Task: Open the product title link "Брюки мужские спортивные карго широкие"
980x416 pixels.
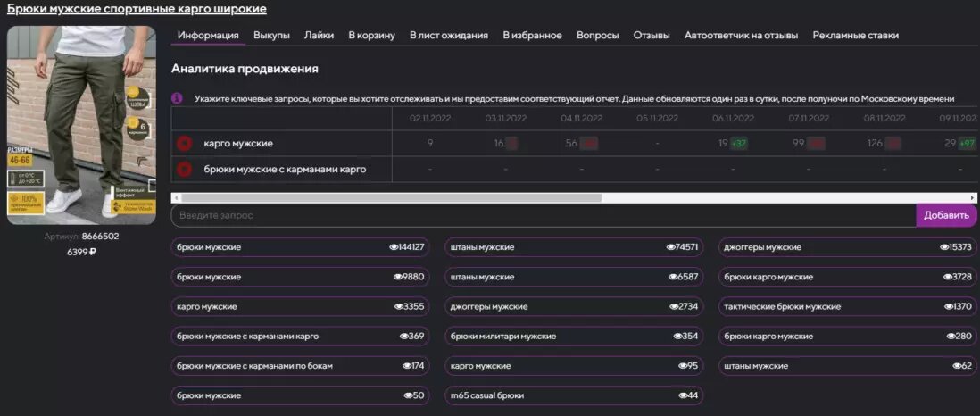Action: coord(137,9)
